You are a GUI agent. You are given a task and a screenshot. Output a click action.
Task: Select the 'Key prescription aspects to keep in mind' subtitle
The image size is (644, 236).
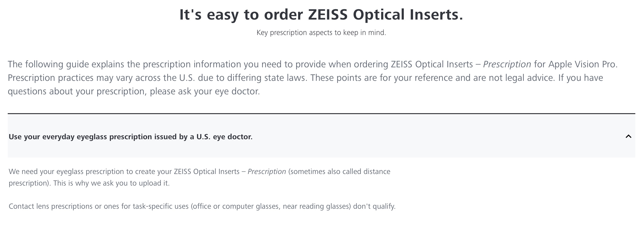pyautogui.click(x=321, y=33)
